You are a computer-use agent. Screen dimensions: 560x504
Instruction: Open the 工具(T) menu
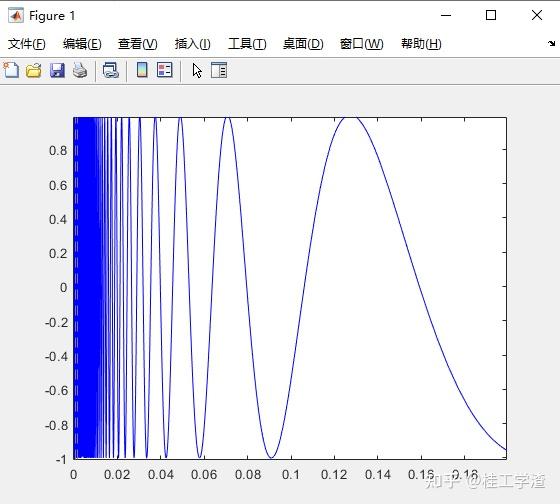[247, 44]
